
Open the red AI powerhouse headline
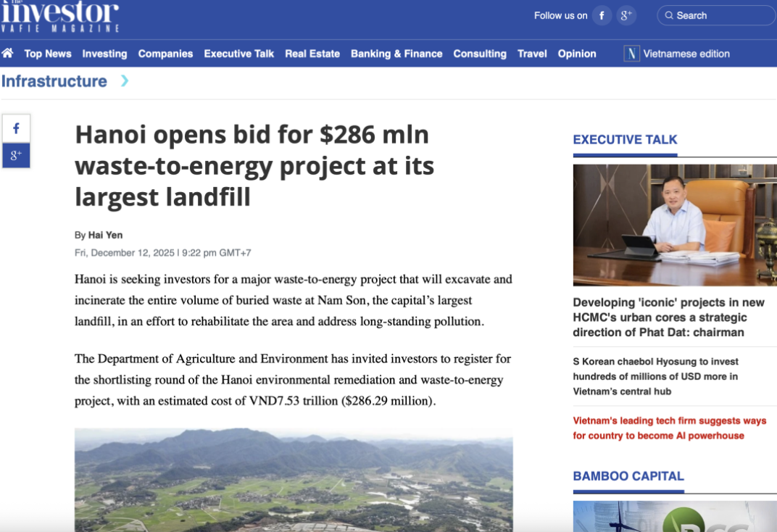[x=669, y=428]
